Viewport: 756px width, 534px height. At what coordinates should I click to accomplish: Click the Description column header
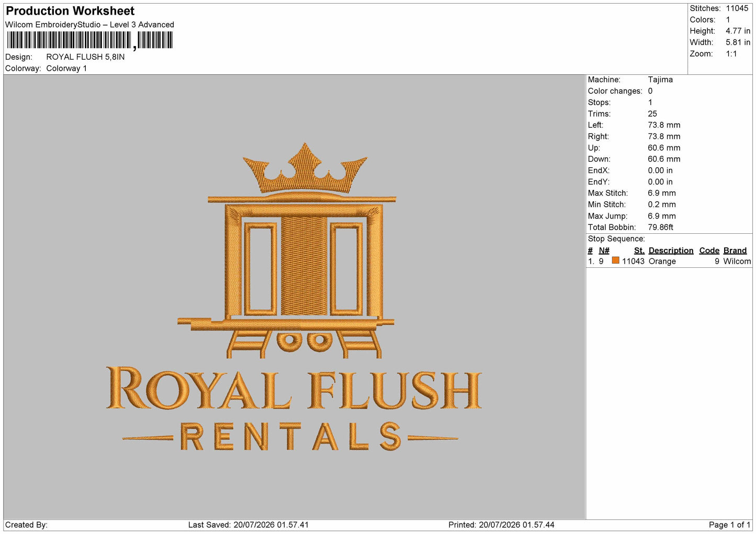(671, 251)
